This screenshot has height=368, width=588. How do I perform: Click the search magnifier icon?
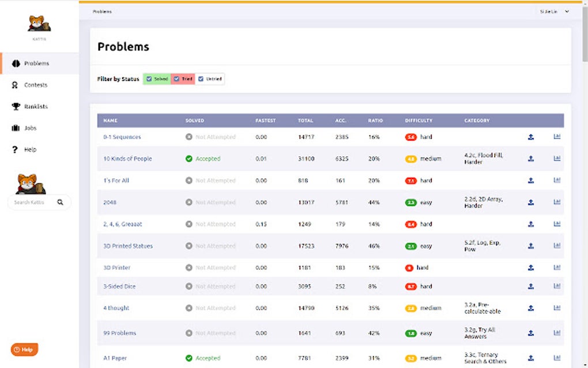(x=60, y=202)
